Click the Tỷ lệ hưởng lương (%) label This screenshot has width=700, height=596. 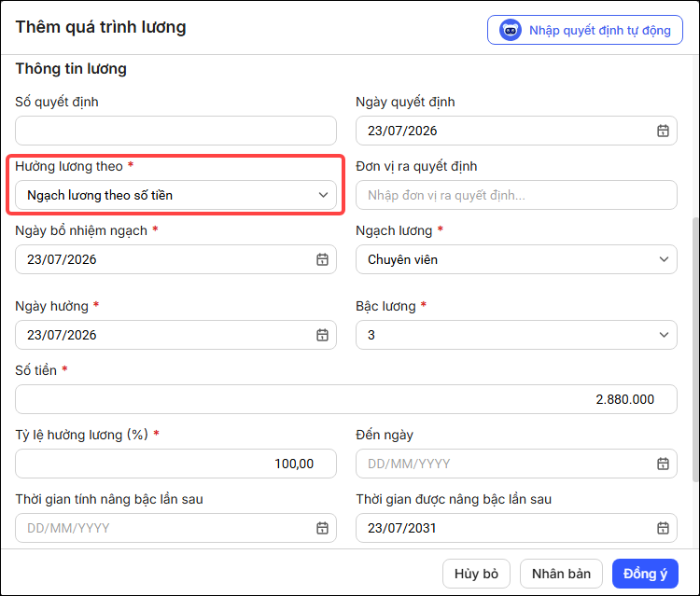click(82, 435)
